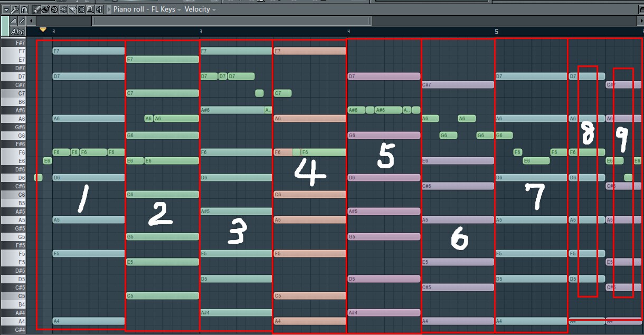
Task: Click the arrow beside the Piano roll title
Action: 109,9
